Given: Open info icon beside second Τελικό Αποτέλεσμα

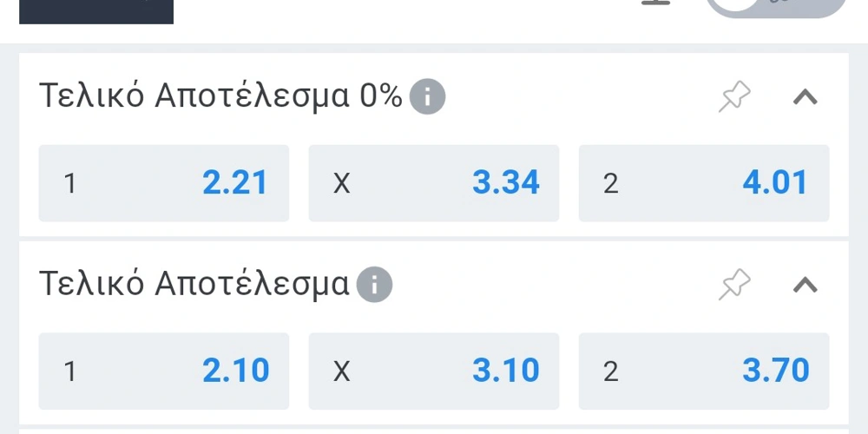Looking at the screenshot, I should [374, 285].
